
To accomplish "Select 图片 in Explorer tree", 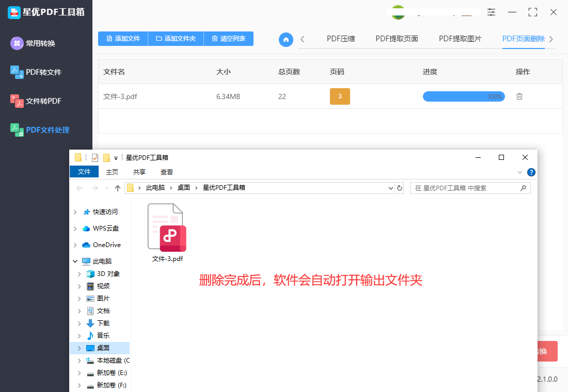I will [103, 299].
